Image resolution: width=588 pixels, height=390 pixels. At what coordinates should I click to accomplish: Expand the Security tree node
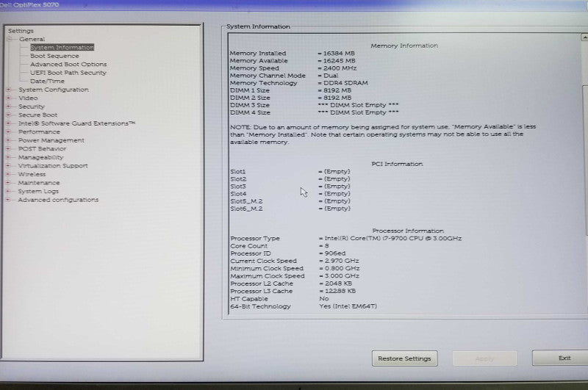click(x=8, y=106)
